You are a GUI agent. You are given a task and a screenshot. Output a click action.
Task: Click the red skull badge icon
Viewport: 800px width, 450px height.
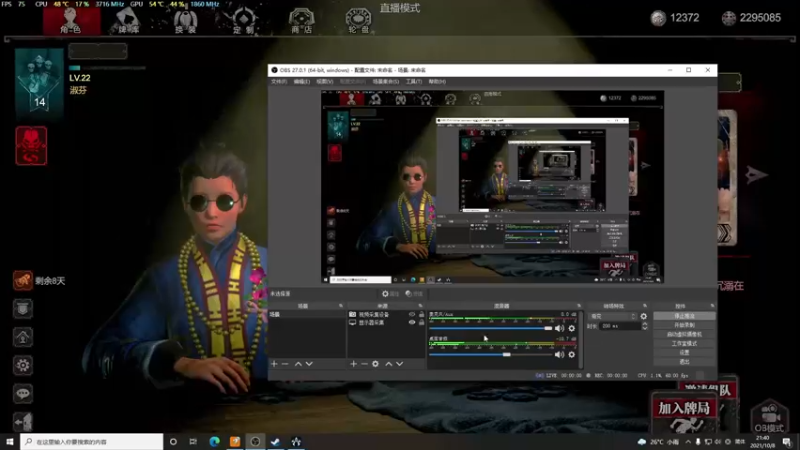point(31,146)
